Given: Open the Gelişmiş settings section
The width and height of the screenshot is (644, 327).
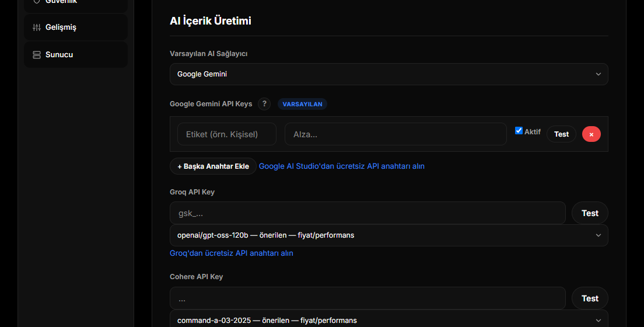Looking at the screenshot, I should point(76,27).
